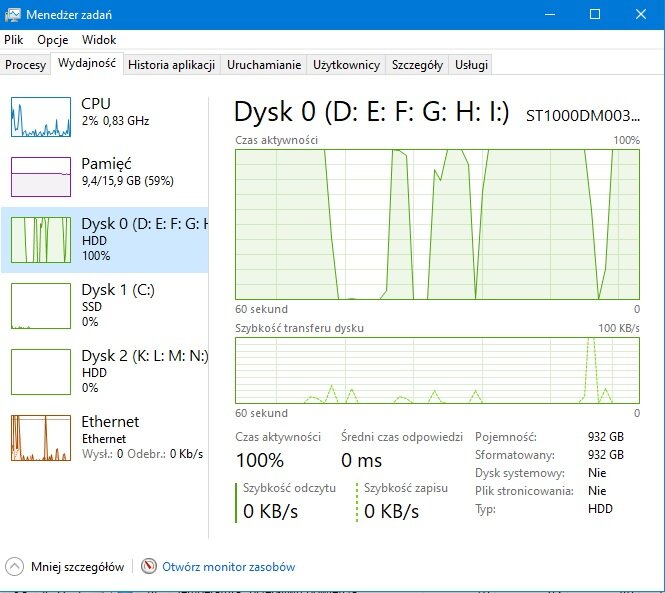
Task: Open the Opcje menu
Action: 52,40
